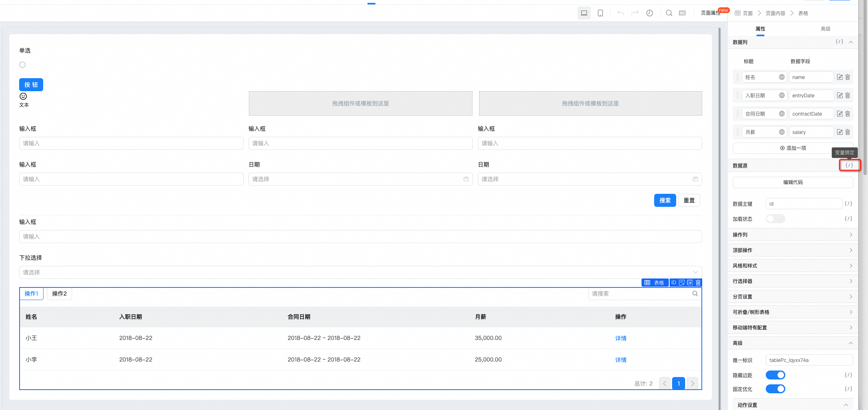
Task: Toggle the 加载状态 switch
Action: [775, 219]
